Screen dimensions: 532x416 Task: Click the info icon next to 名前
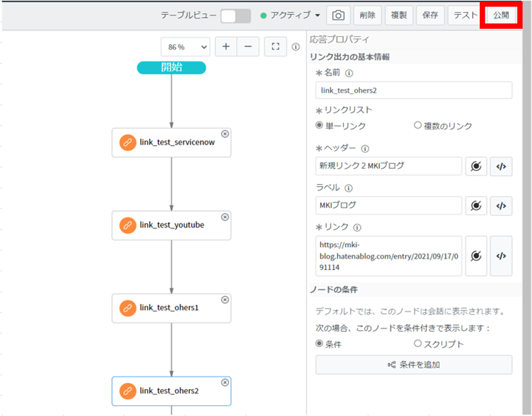tap(349, 73)
